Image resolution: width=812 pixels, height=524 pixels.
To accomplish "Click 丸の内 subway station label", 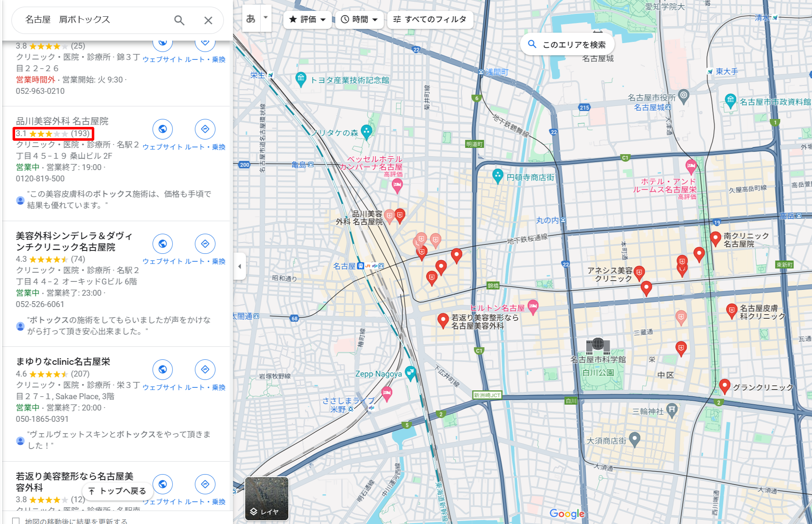I will 547,220.
